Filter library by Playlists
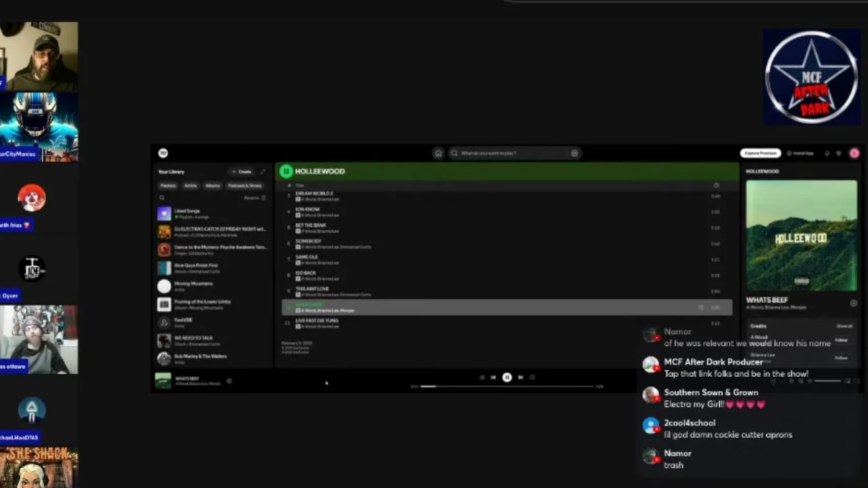The width and height of the screenshot is (868, 488). (168, 186)
